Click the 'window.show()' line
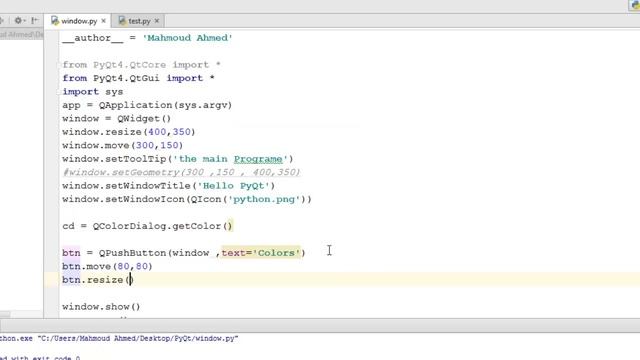The width and height of the screenshot is (640, 360). coord(101,307)
